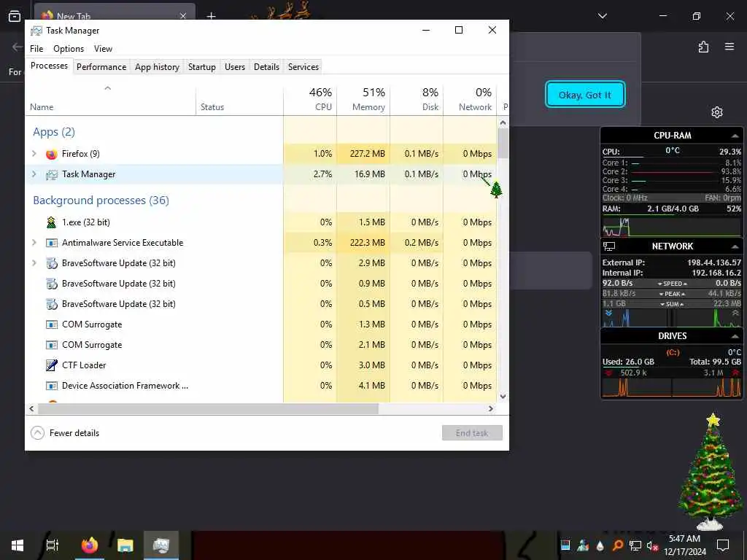
Task: Click the network monitor icon in NETWORK header
Action: (609, 246)
